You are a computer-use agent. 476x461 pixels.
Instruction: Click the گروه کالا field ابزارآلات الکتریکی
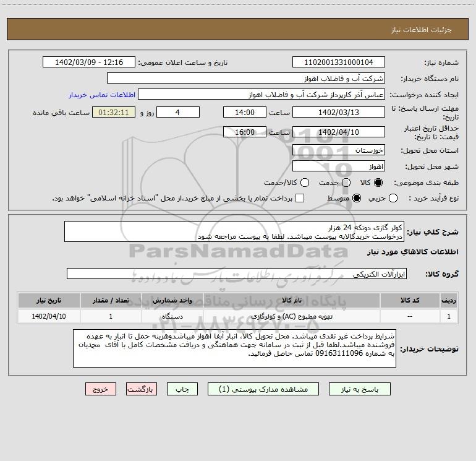click(x=237, y=274)
